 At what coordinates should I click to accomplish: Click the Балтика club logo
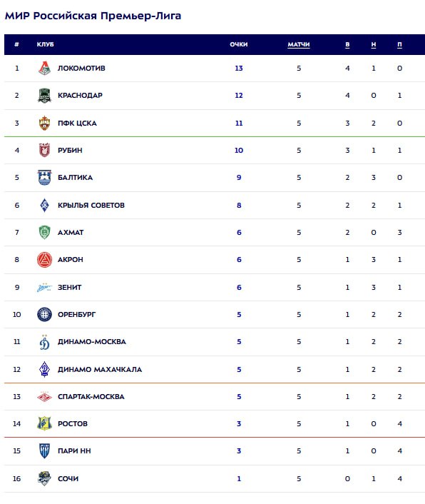[45, 178]
